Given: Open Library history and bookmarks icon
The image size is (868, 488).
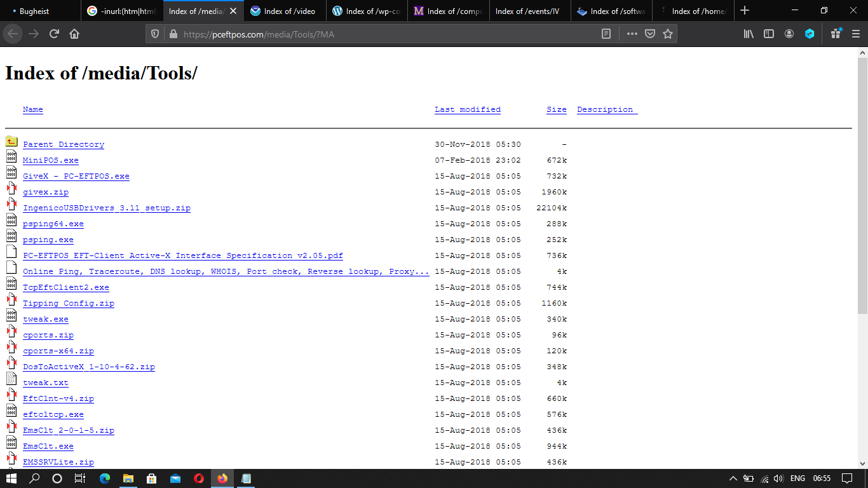Looking at the screenshot, I should pos(749,34).
